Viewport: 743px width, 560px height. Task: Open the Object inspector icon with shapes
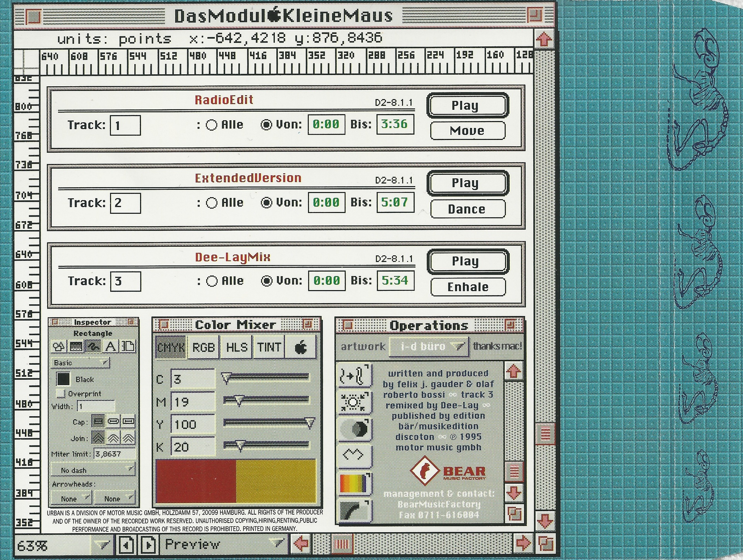(59, 346)
